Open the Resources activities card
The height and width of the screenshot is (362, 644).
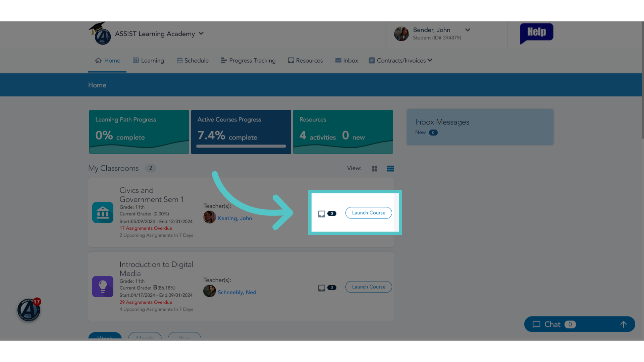pyautogui.click(x=343, y=132)
